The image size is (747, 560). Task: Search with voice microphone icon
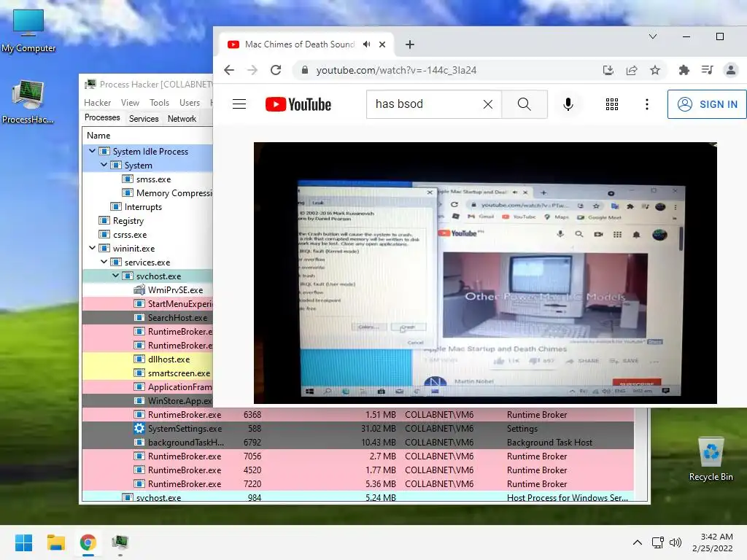[x=568, y=104]
